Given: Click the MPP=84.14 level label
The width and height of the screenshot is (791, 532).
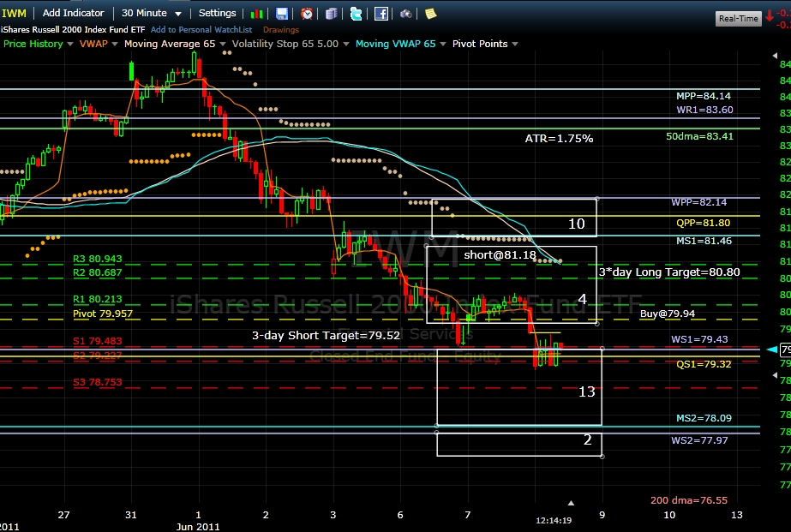Looking at the screenshot, I should coord(704,96).
